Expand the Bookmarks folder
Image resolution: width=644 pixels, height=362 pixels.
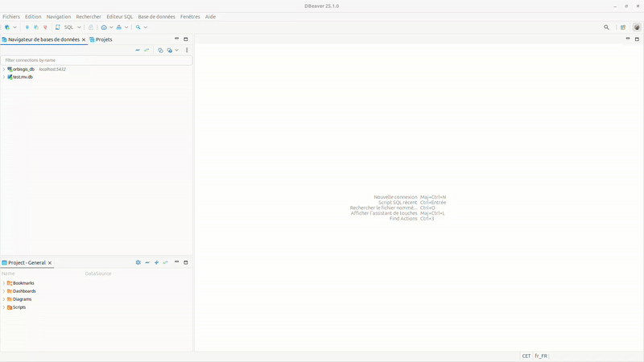4,283
